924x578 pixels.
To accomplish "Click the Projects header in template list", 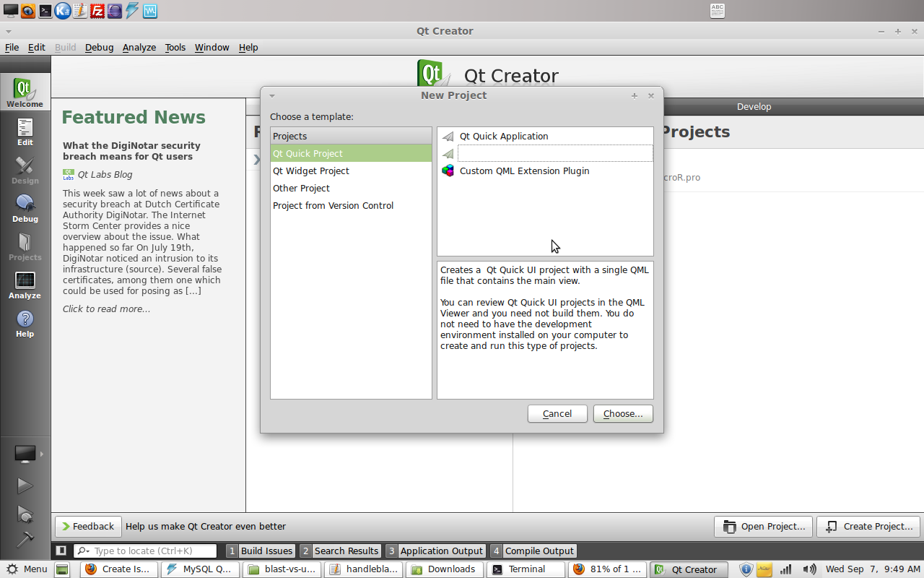I will pos(351,136).
